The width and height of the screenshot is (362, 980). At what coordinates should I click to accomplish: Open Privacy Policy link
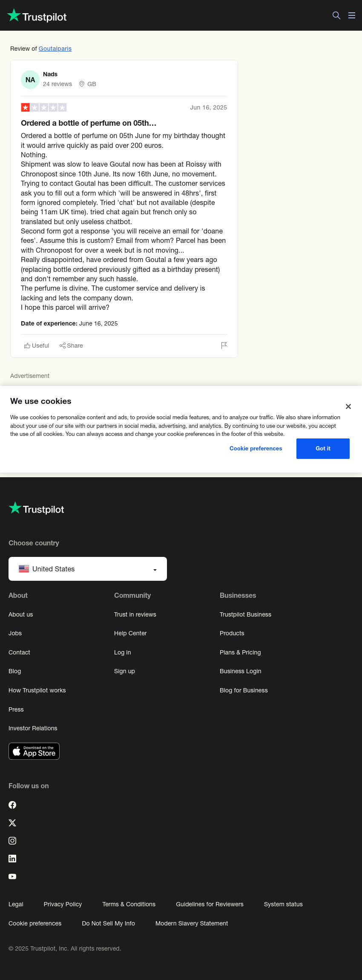point(63,904)
